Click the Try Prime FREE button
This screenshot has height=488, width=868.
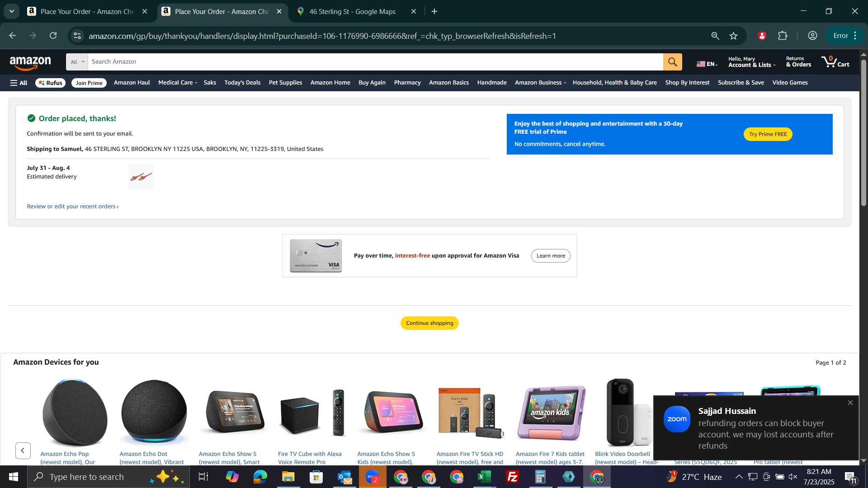pyautogui.click(x=768, y=134)
